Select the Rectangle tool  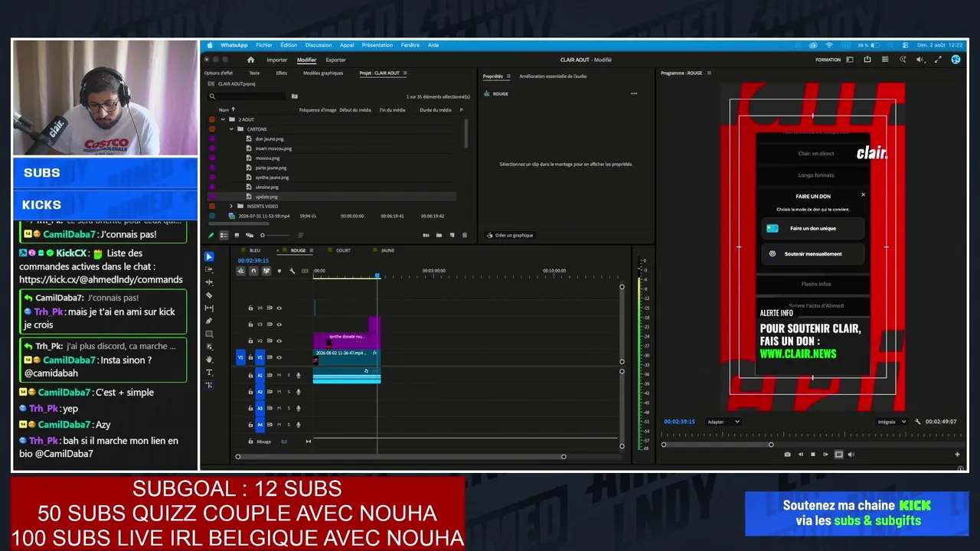[209, 334]
